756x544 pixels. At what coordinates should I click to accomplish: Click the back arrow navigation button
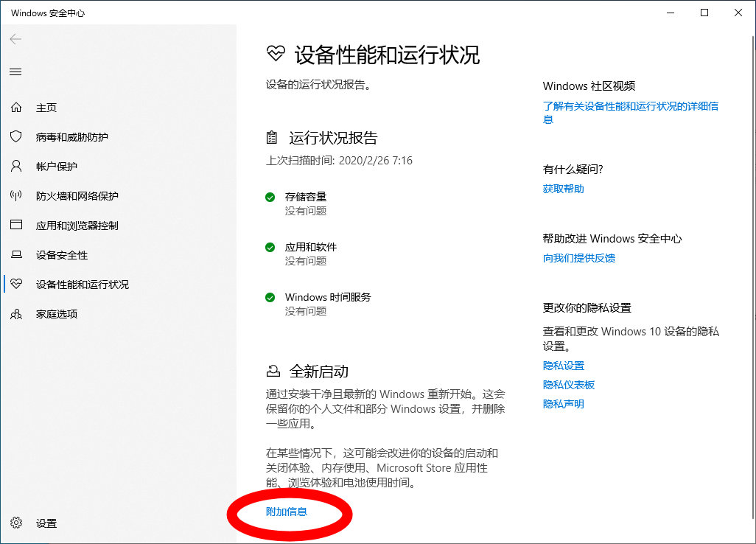click(x=15, y=39)
